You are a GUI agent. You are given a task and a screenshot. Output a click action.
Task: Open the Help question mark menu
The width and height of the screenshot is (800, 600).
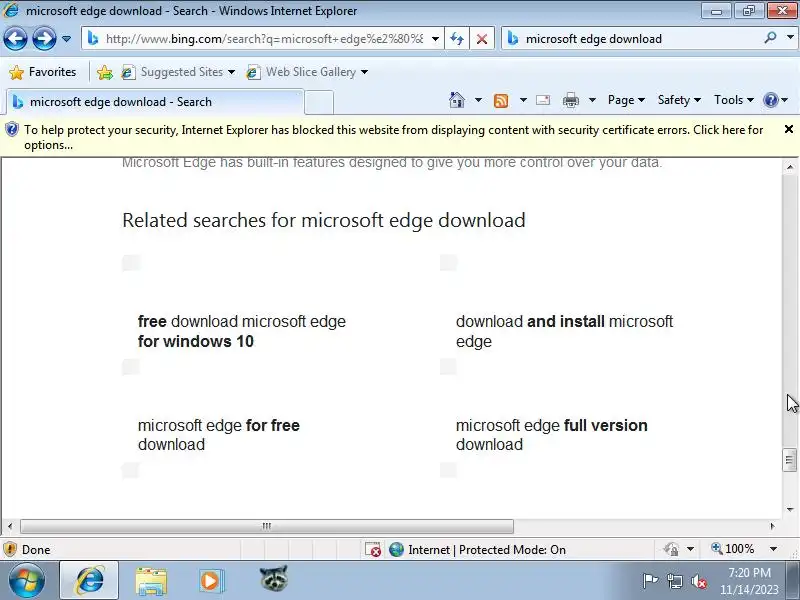click(775, 100)
